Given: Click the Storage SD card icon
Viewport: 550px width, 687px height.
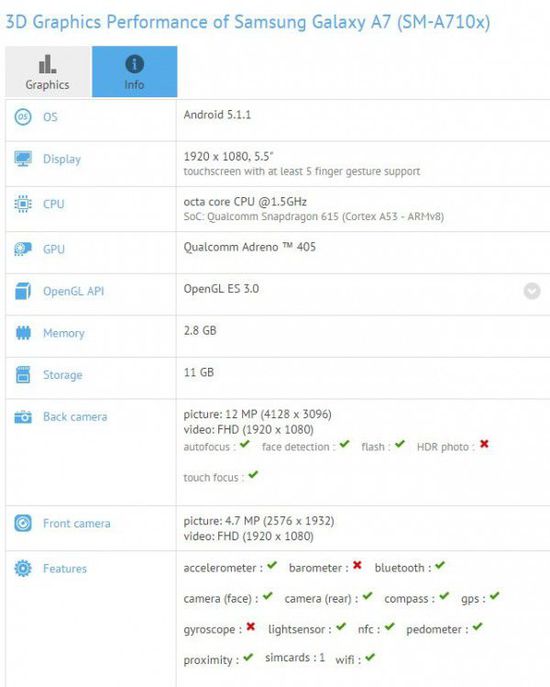Looking at the screenshot, I should pyautogui.click(x=23, y=375).
